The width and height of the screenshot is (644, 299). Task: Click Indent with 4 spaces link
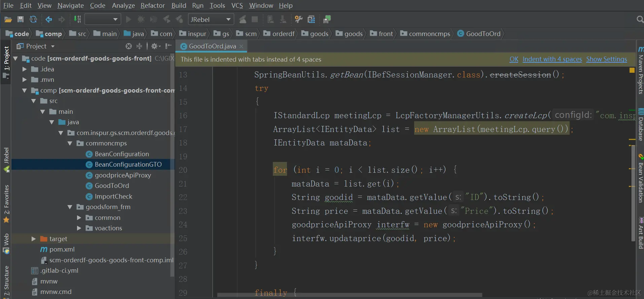[x=552, y=59]
